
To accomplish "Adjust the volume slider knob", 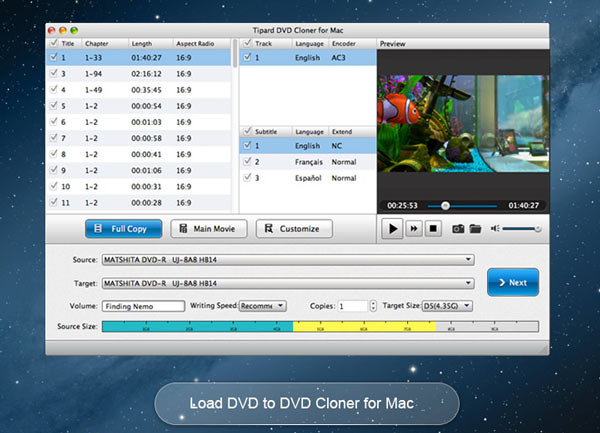I will point(538,229).
